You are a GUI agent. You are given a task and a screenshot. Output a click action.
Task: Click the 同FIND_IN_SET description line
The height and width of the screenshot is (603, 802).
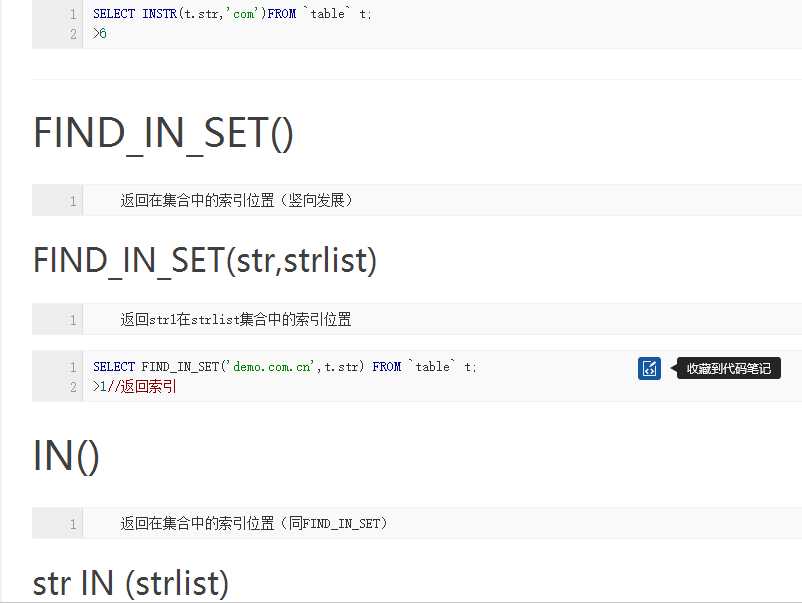254,523
